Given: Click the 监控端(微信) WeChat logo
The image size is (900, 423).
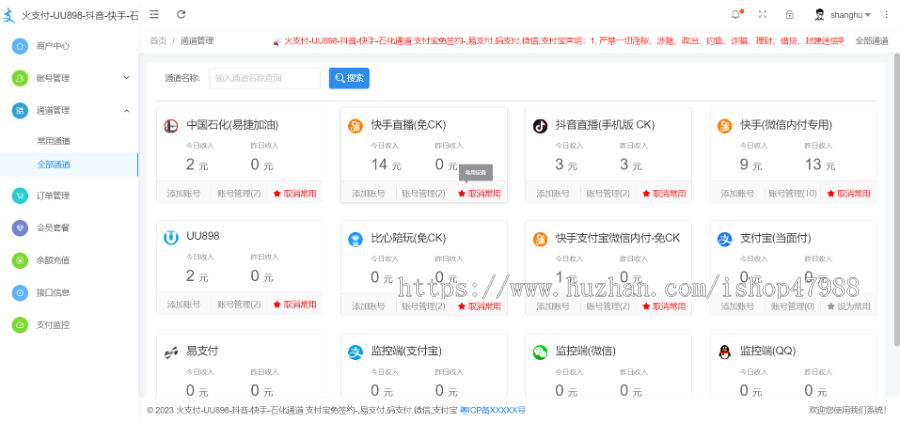Looking at the screenshot, I should [x=540, y=352].
